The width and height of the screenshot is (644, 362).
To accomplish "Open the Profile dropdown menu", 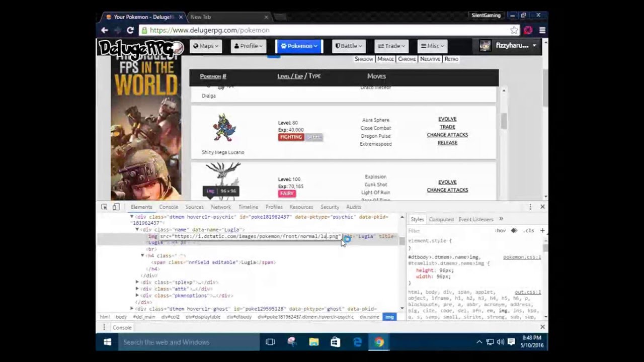I will click(249, 46).
